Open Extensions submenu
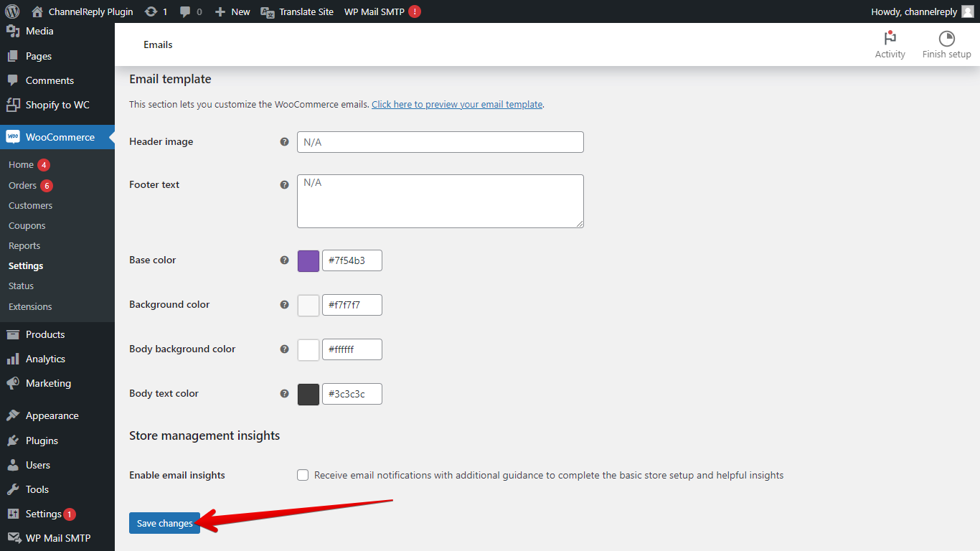The height and width of the screenshot is (551, 980). 30,307
